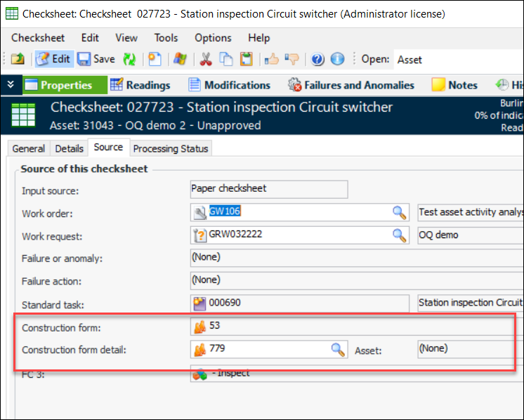Click the paste clipboard icon
524x420 pixels.
tap(247, 59)
